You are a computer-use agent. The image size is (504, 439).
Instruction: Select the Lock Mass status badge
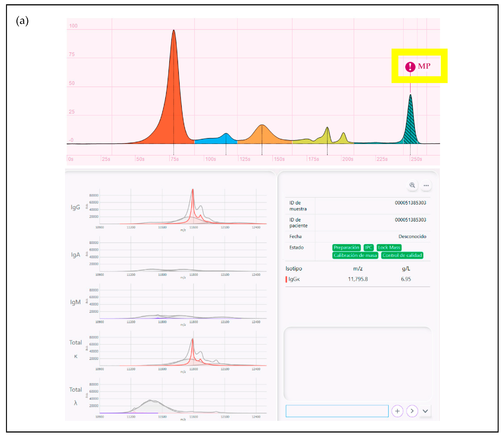389,247
